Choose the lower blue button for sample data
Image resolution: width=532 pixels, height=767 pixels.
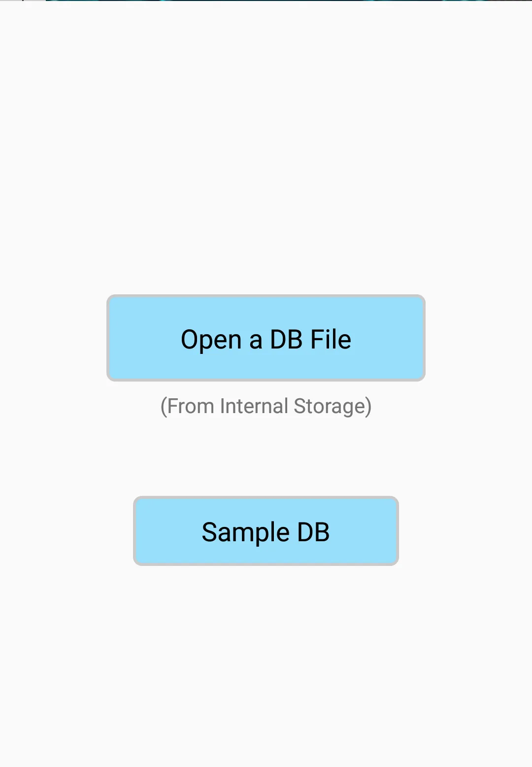click(266, 531)
